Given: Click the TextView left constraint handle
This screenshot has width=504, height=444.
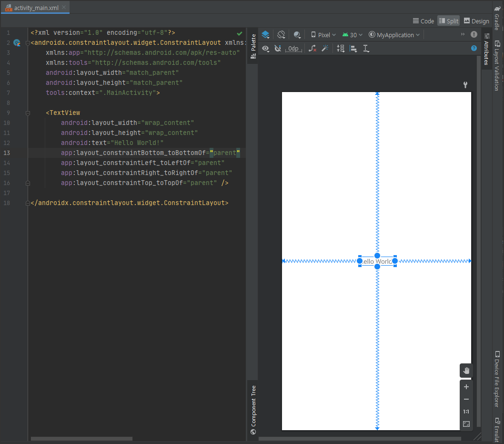Looking at the screenshot, I should [360, 261].
